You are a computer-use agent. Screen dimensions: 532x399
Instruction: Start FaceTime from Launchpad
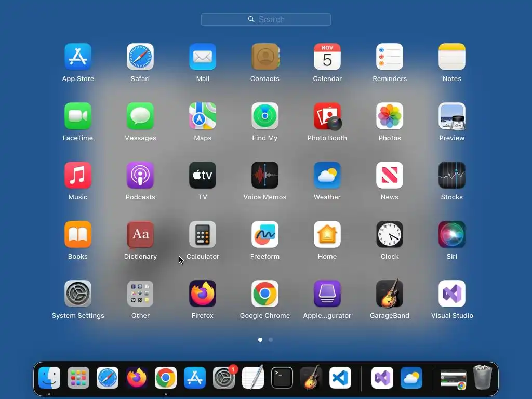pos(78,116)
